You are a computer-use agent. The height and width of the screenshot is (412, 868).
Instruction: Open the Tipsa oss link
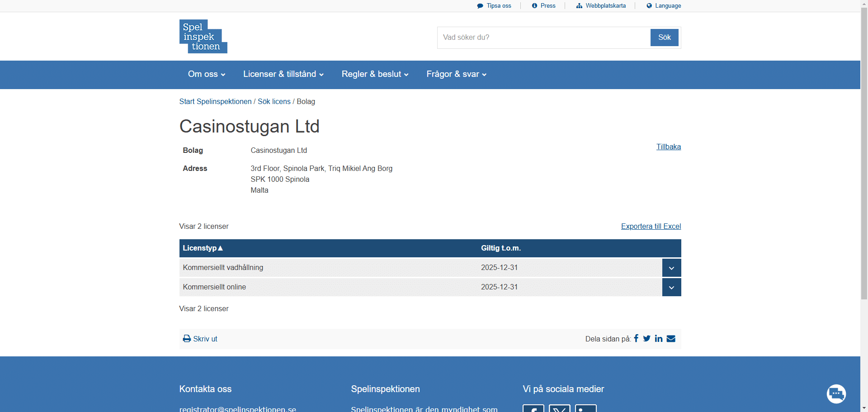coord(499,6)
